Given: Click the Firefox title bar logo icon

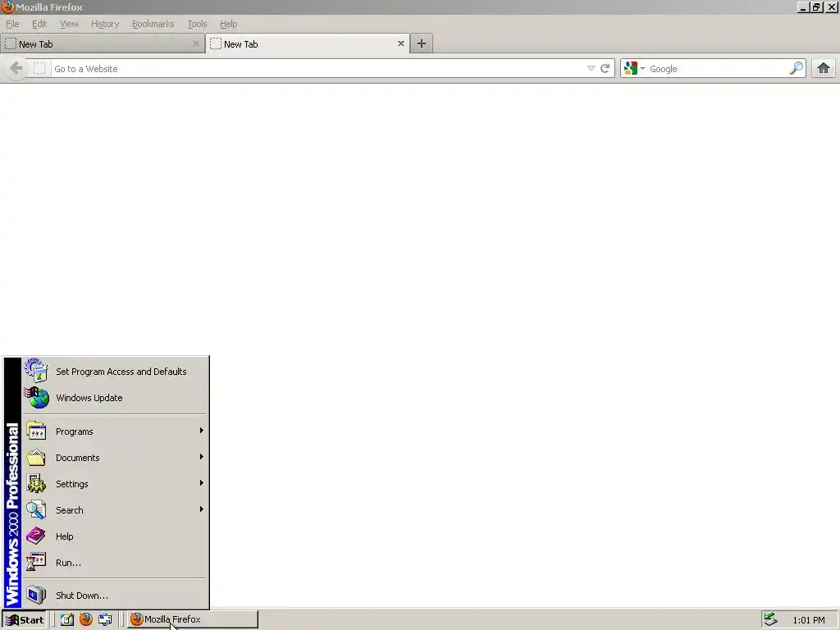Looking at the screenshot, I should coord(8,7).
